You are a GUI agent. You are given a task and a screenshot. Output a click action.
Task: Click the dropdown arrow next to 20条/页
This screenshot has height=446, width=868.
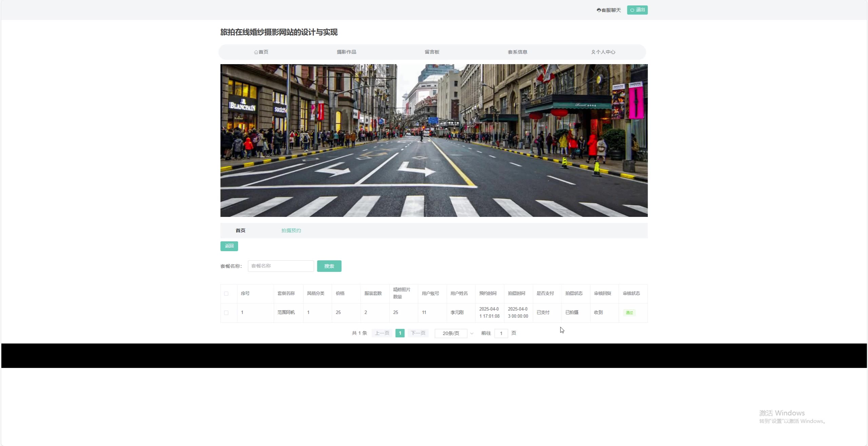click(472, 333)
